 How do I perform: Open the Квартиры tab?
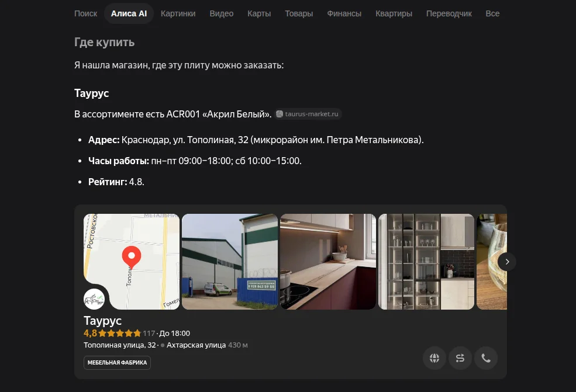394,13
